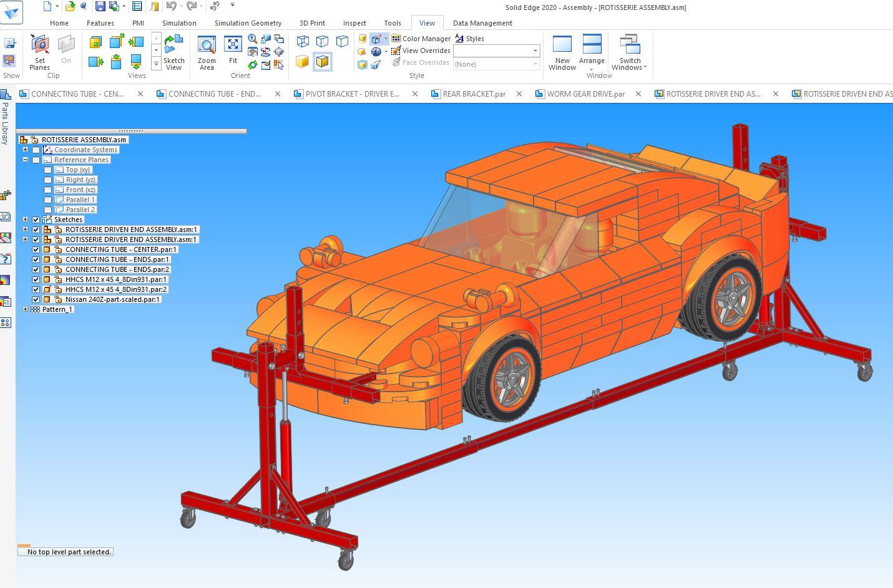893x588 pixels.
Task: Select HHCS M12 x 45 4_8Din931.par:2
Action: tap(117, 289)
